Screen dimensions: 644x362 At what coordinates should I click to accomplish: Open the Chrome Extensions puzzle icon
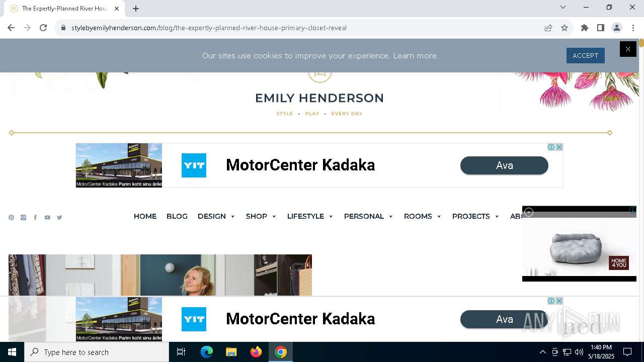tap(585, 28)
